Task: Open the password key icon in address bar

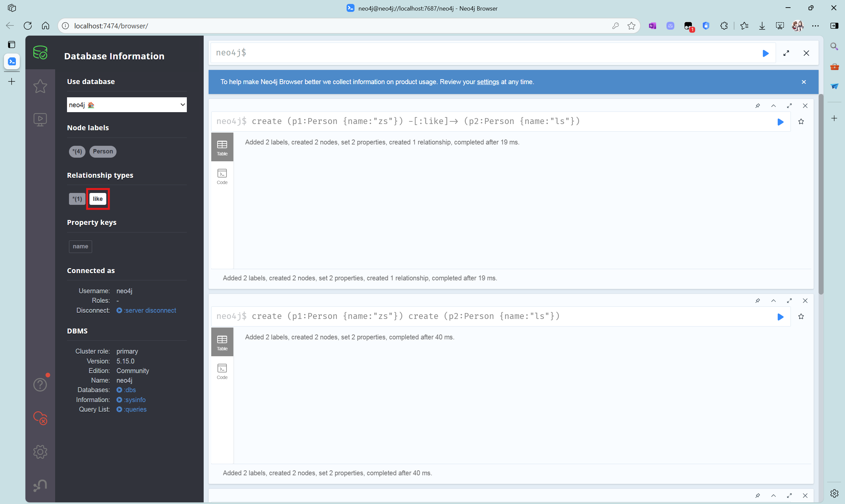Action: click(615, 26)
